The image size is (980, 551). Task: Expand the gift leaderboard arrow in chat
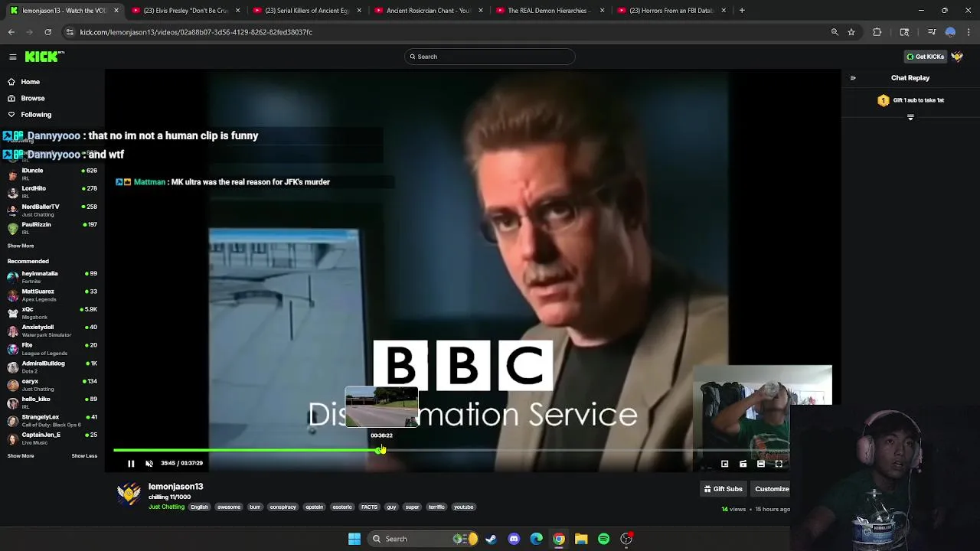click(x=910, y=117)
